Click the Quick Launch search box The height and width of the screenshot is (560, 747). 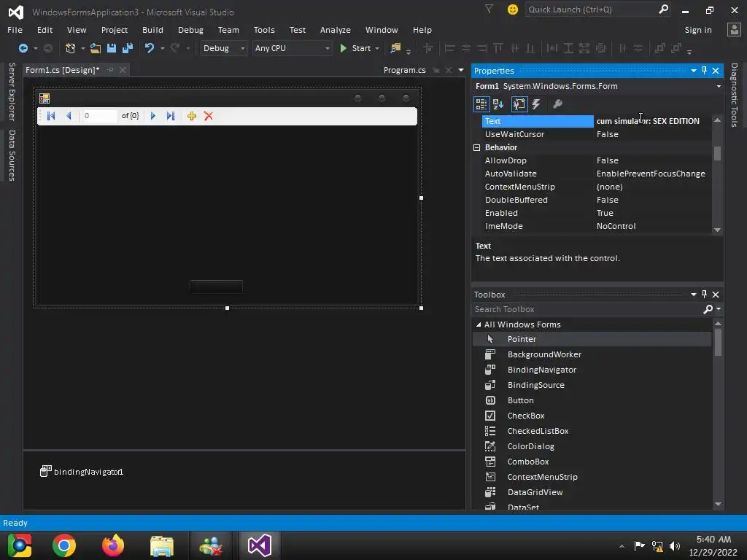point(592,9)
